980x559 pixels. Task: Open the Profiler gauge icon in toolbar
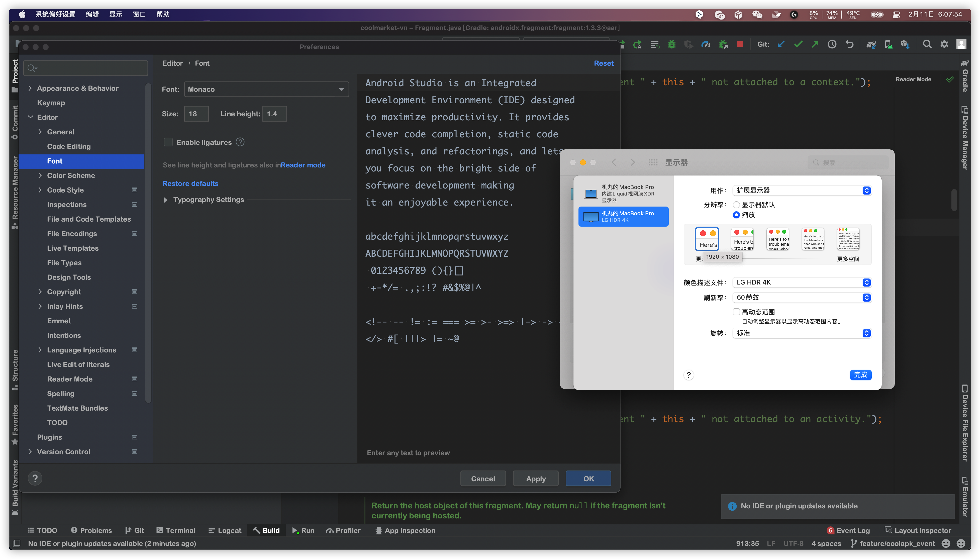pyautogui.click(x=706, y=45)
